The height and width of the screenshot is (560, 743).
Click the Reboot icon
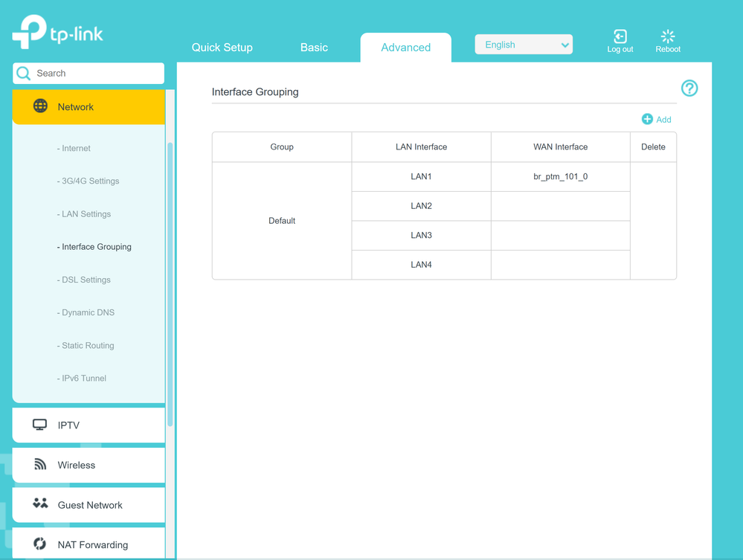tap(667, 36)
